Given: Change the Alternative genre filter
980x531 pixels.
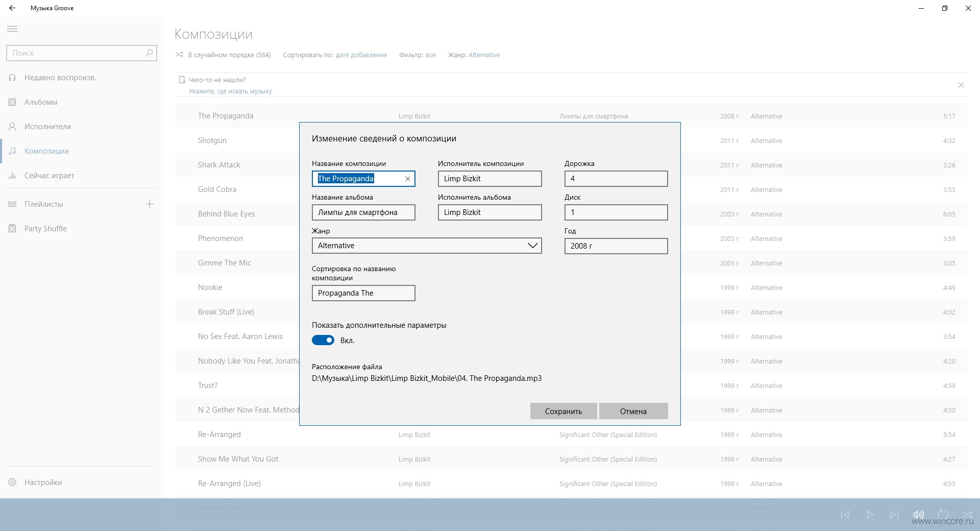Looking at the screenshot, I should point(484,55).
